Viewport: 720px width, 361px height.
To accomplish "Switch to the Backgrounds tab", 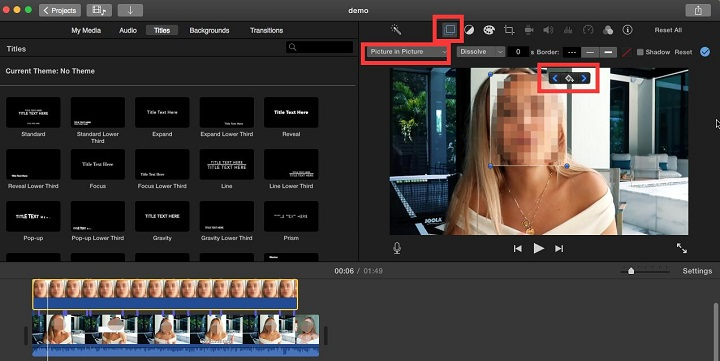I will 209,30.
